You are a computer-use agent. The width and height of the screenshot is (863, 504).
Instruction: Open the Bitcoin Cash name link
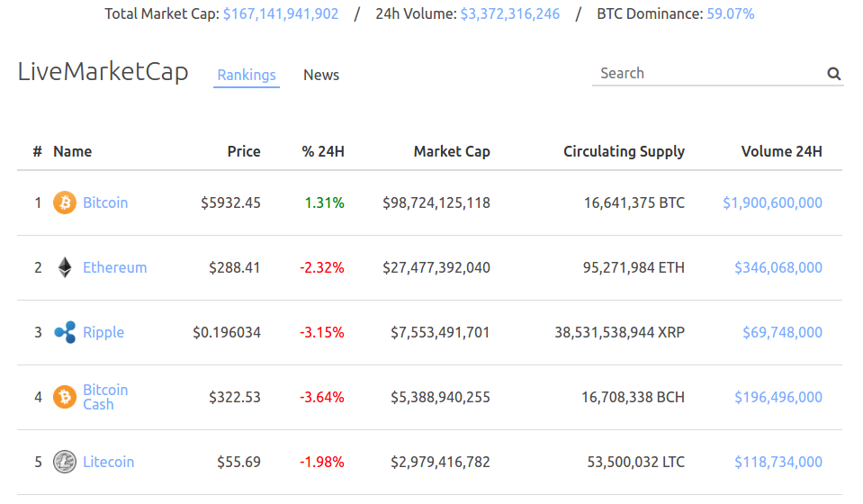(x=105, y=397)
